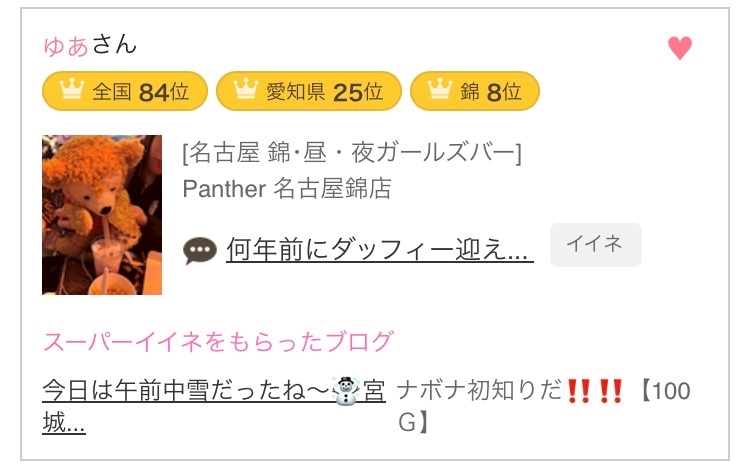This screenshot has height=470, width=750.
Task: Click the 愛知県 25位 ranking badge
Action: tap(309, 91)
